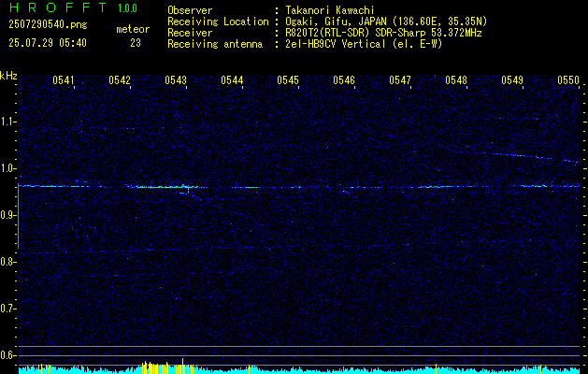
Task: Click the timestamp 25.07.29 05:40
Action: [48, 43]
